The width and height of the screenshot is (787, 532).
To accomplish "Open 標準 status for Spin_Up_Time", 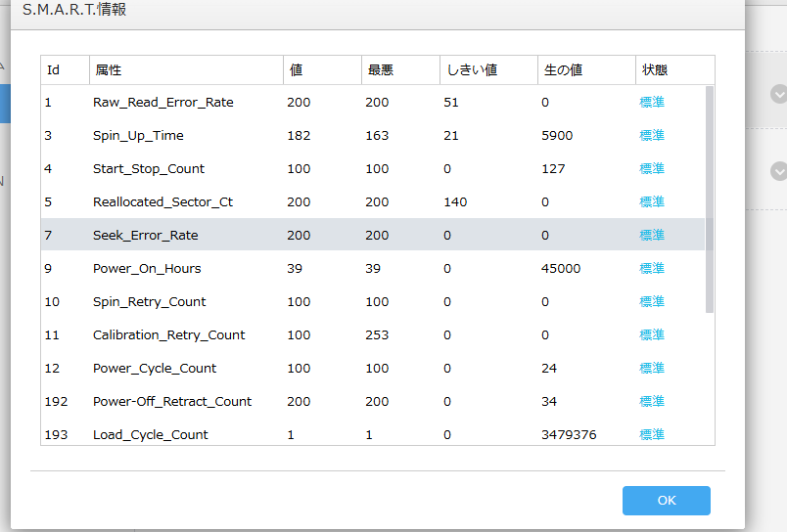I will click(652, 135).
